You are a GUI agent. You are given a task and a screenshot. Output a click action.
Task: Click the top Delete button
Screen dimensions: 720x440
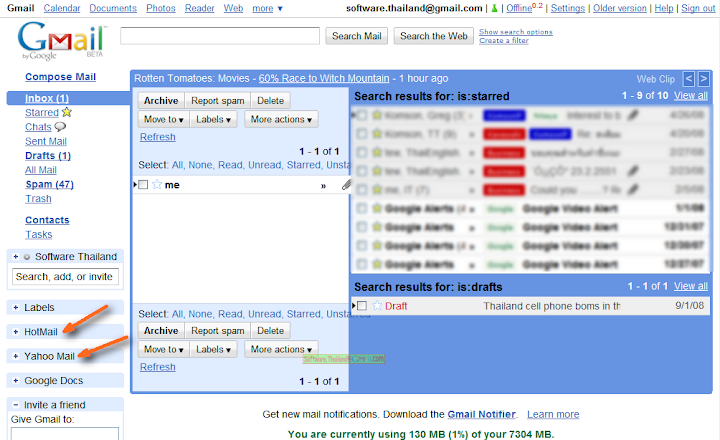[270, 101]
